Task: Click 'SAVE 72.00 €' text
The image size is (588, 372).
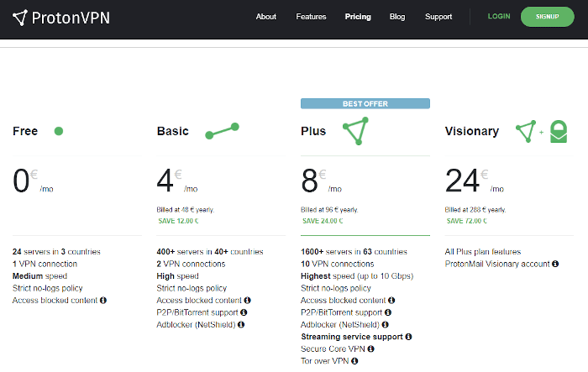Action: click(466, 221)
